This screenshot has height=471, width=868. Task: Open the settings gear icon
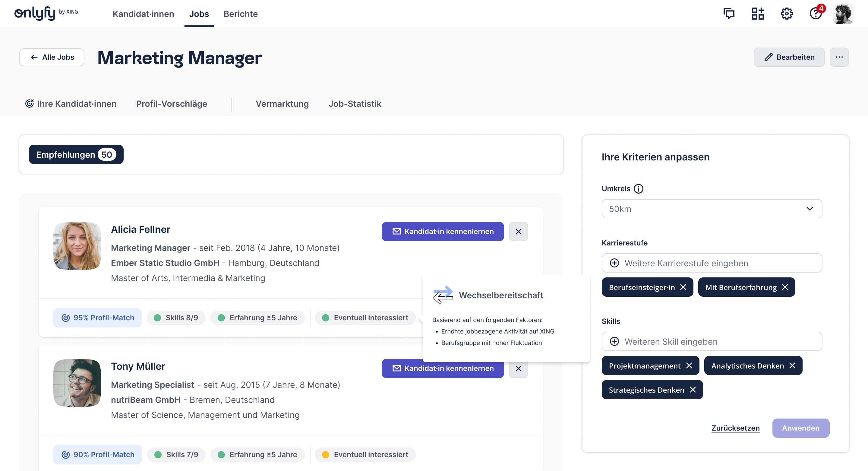click(787, 14)
